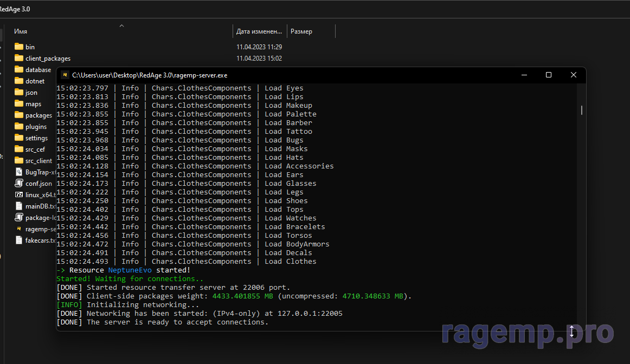
Task: Select the BugTrap file icon
Action: pyautogui.click(x=19, y=172)
